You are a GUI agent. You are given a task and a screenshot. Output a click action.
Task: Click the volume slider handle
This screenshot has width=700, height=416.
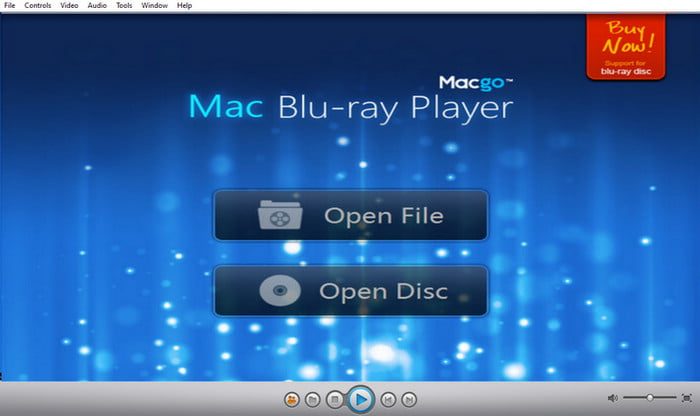pyautogui.click(x=650, y=397)
